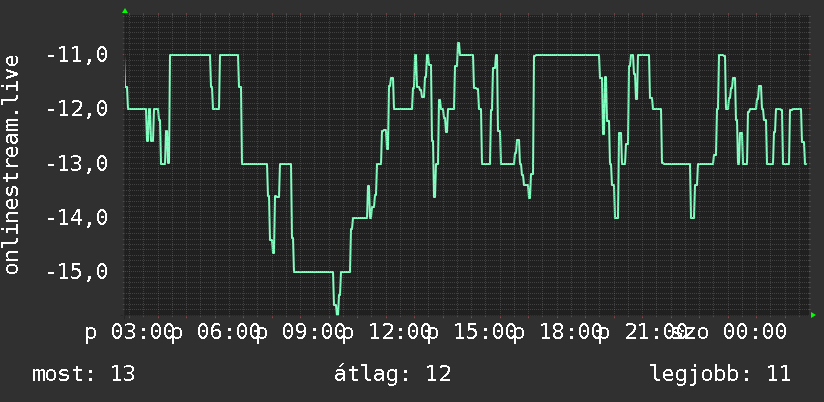Click the lowest dip of the graph line
Screen dimensions: 824x402
[337, 311]
